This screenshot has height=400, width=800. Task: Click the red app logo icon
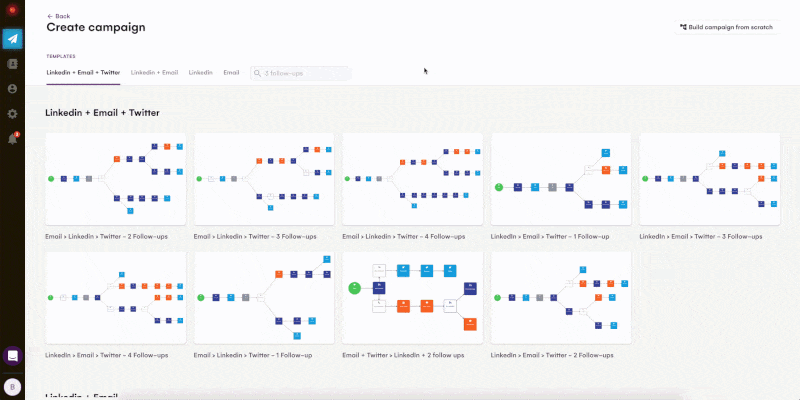[x=12, y=10]
